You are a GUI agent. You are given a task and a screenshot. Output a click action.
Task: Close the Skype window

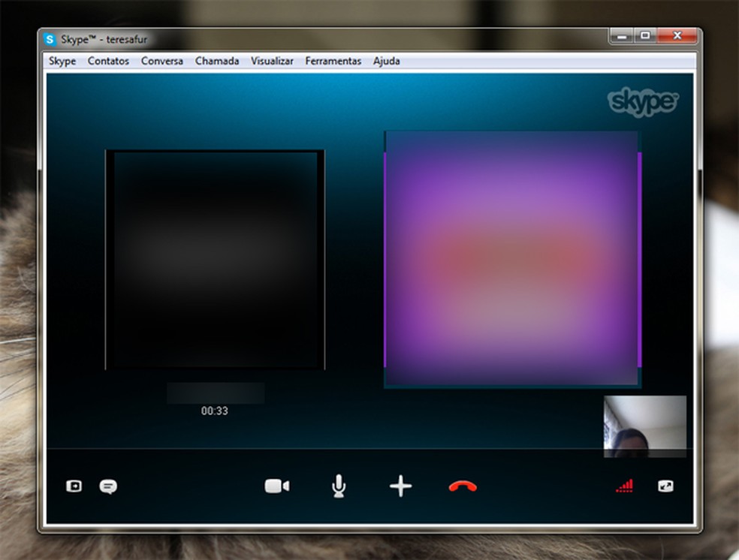click(677, 36)
